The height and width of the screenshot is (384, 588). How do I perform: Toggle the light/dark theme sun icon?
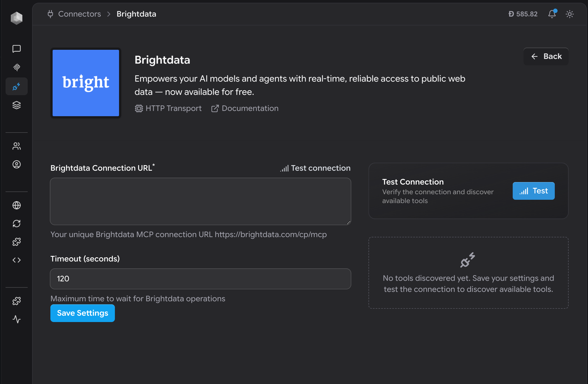[569, 14]
